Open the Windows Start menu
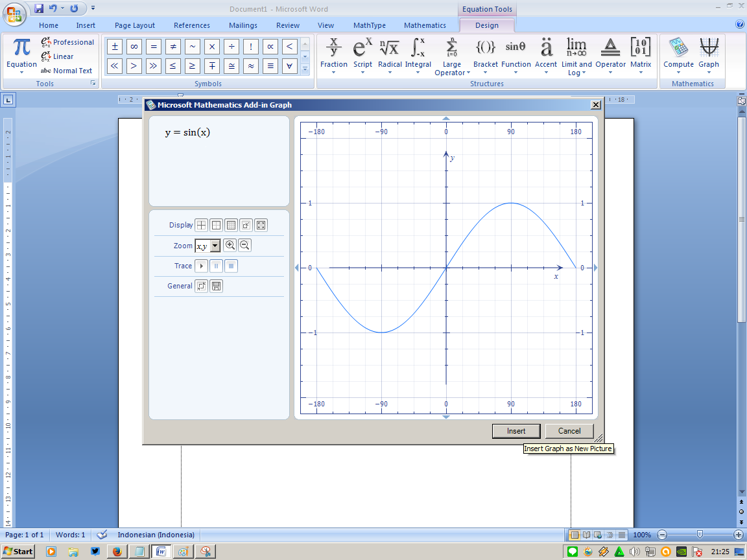The height and width of the screenshot is (560, 747). pyautogui.click(x=18, y=552)
